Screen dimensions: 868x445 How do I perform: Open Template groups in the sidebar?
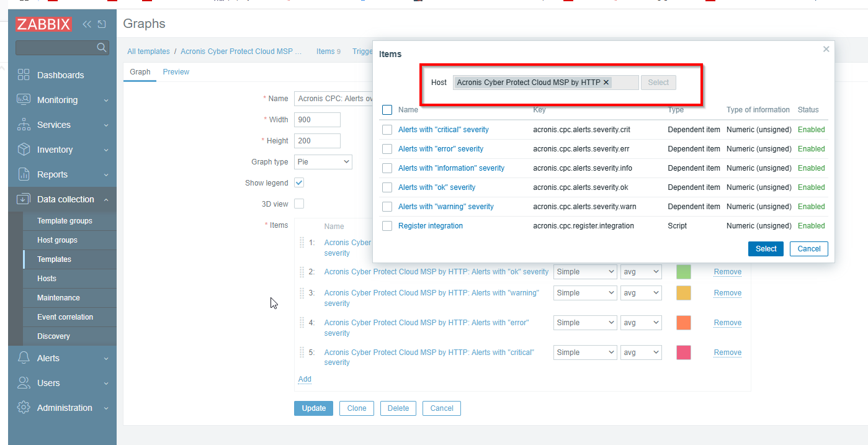(x=65, y=221)
